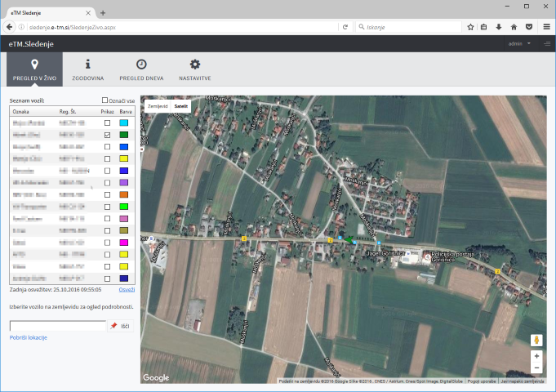Open the bookmarks library icon
Viewport: 556px width, 392px height.
tap(483, 27)
